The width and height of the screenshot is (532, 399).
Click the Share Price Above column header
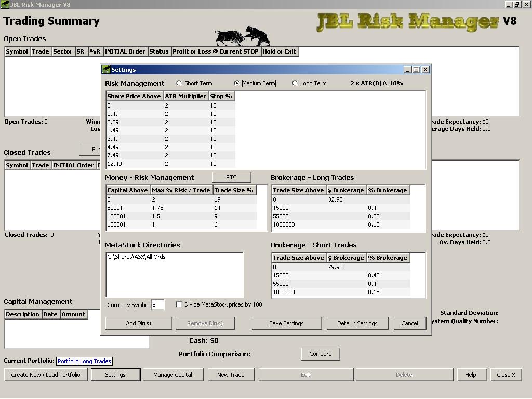134,96
